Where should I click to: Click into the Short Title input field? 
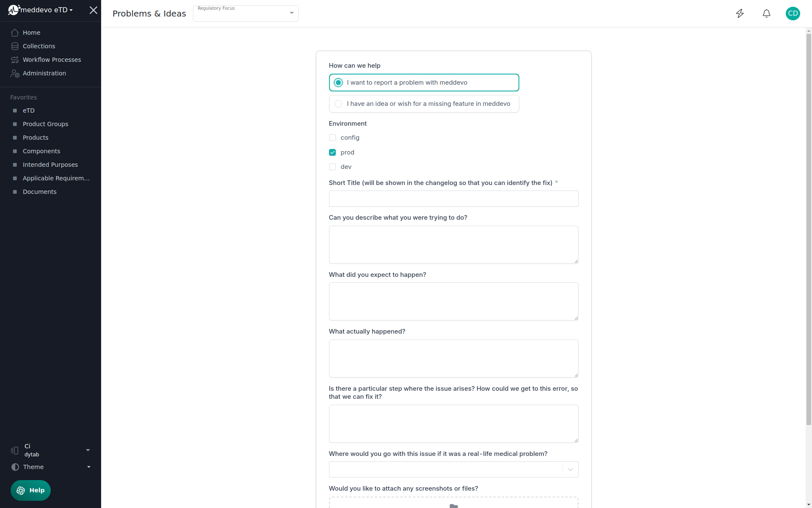pyautogui.click(x=453, y=199)
